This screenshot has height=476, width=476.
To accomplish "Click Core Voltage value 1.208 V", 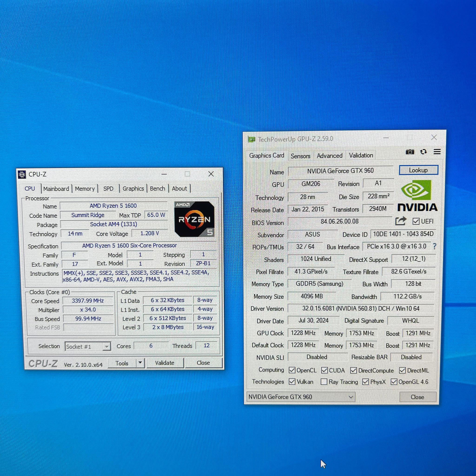I will coord(149,233).
